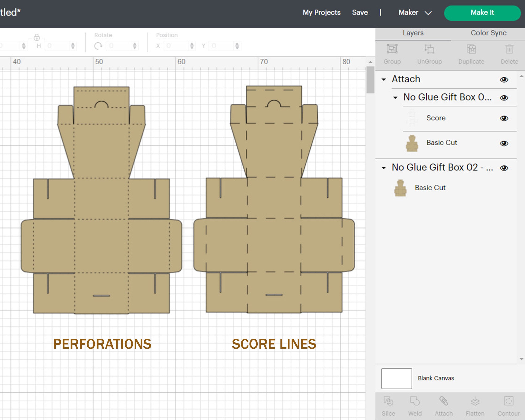Select the Slice tool
Viewport: 525px width, 420px height.
[388, 401]
